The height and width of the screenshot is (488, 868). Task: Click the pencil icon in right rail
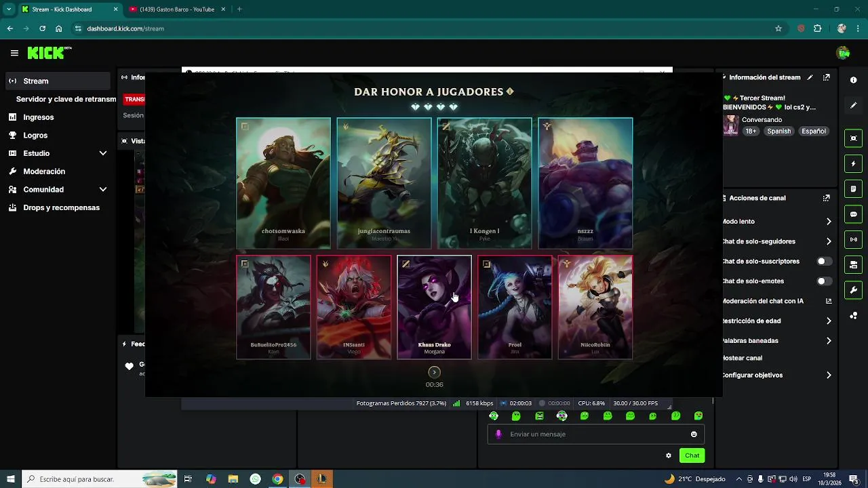853,105
